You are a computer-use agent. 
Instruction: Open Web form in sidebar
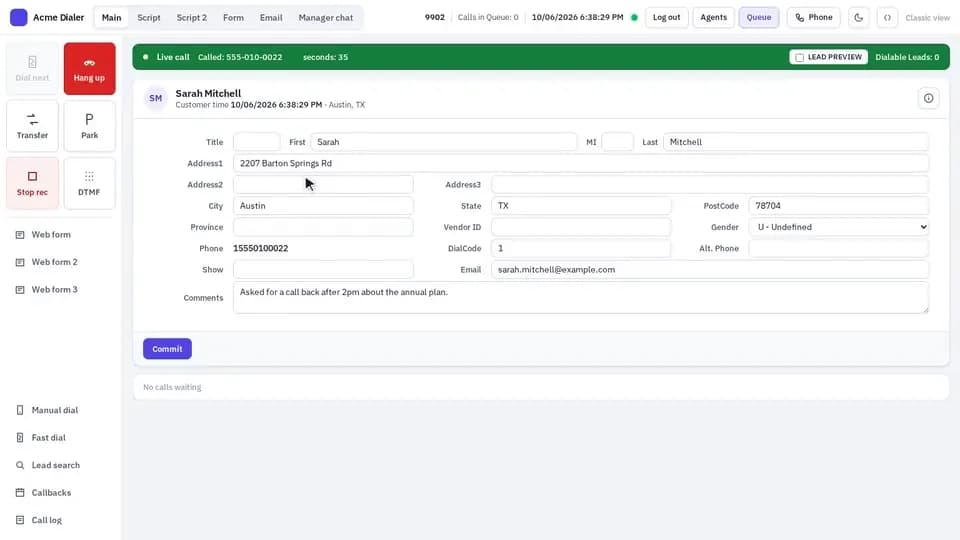point(61,234)
